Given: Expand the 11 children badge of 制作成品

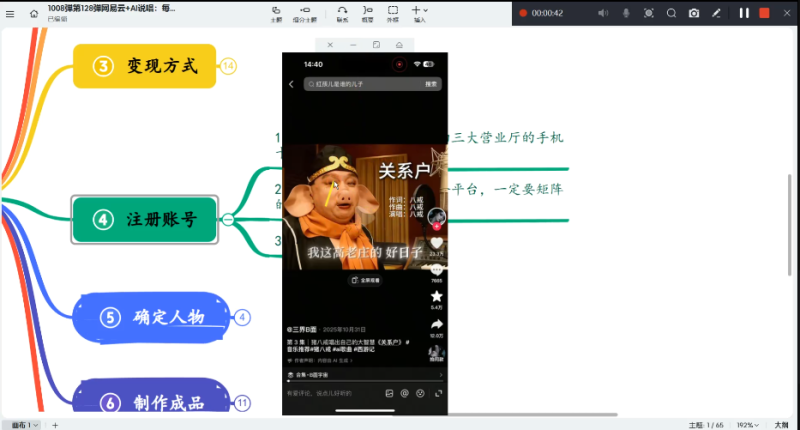Looking at the screenshot, I should [242, 403].
